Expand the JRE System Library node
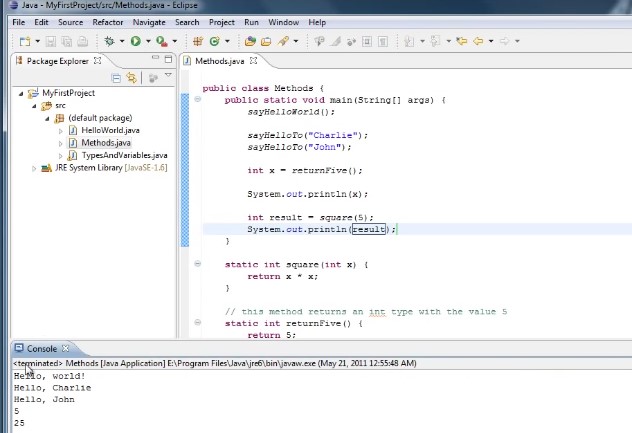The image size is (632, 433). click(33, 168)
